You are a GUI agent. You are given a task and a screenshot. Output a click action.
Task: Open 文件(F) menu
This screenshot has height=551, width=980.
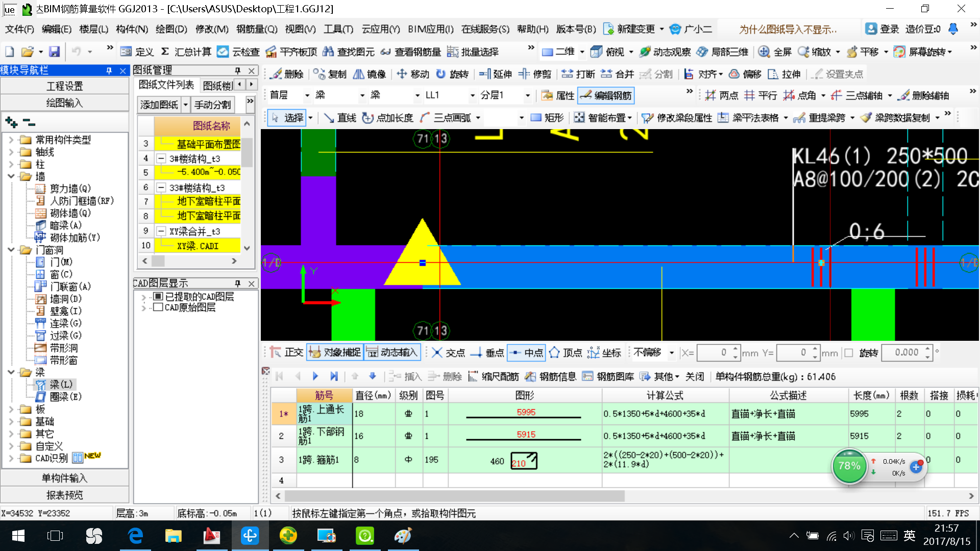point(20,29)
